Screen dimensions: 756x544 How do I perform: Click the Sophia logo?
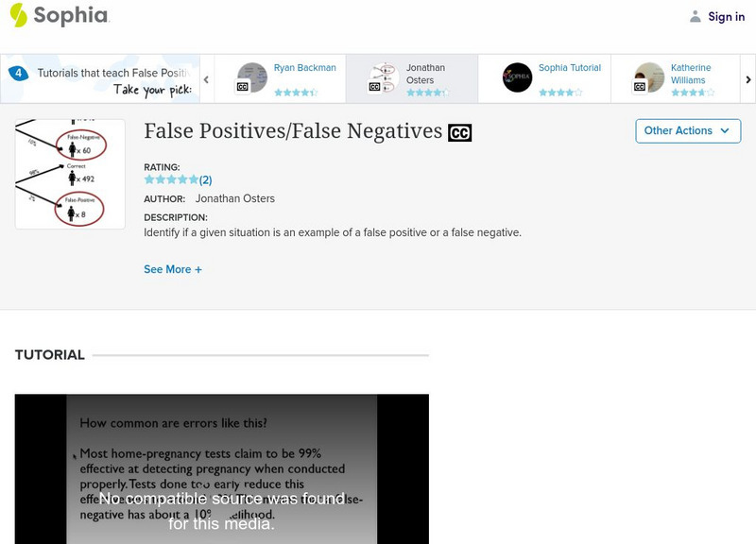[57, 16]
